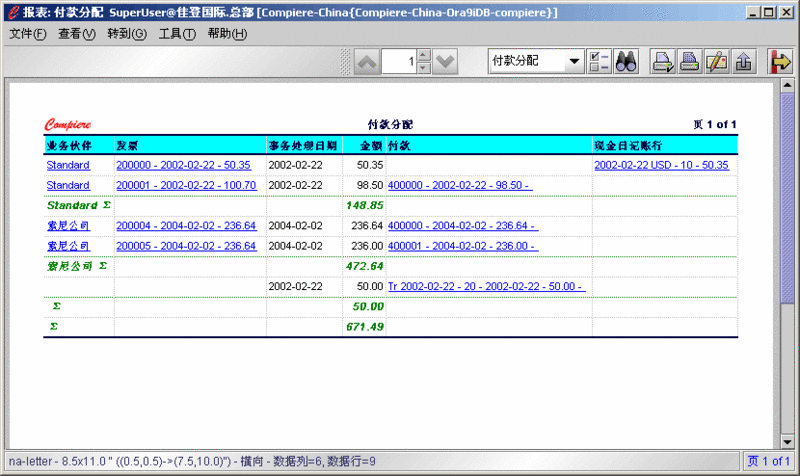Open invoice 200004 - 2004-02-02 - 236.64

coord(186,226)
